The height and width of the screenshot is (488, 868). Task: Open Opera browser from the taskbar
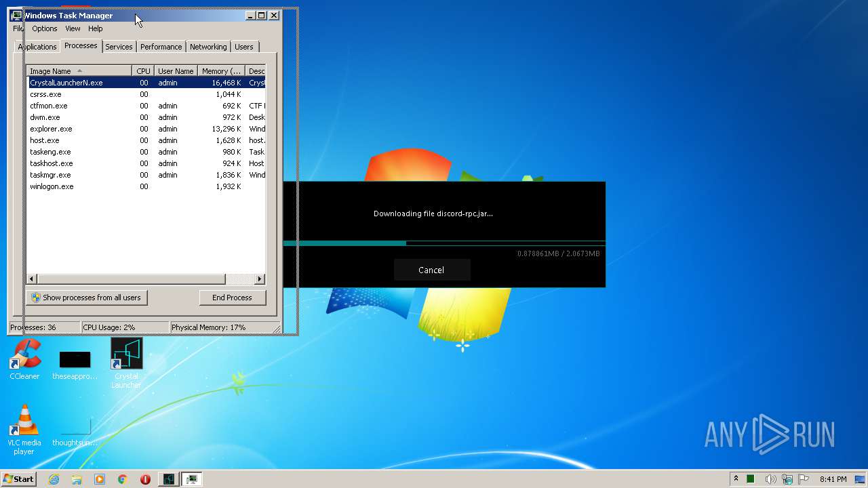coord(145,479)
